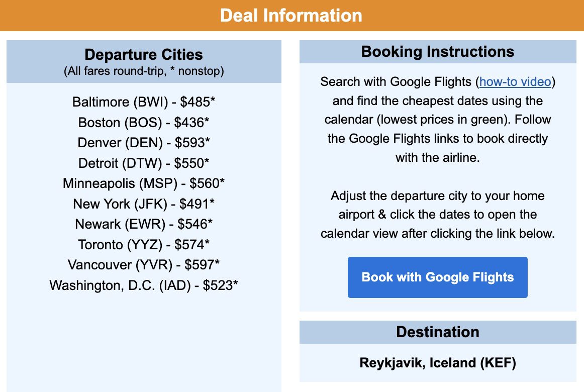The width and height of the screenshot is (584, 392).
Task: Click the round-trip nonstop fares note
Action: 144,71
